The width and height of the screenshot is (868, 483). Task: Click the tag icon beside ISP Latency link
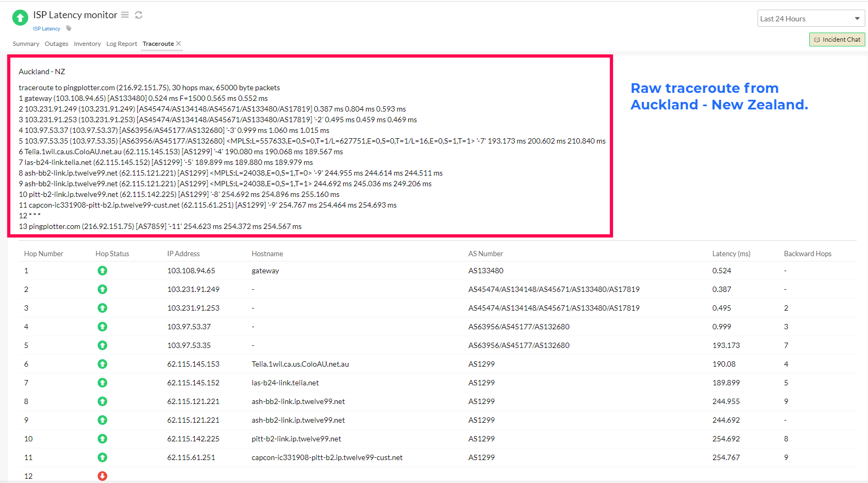click(x=68, y=28)
